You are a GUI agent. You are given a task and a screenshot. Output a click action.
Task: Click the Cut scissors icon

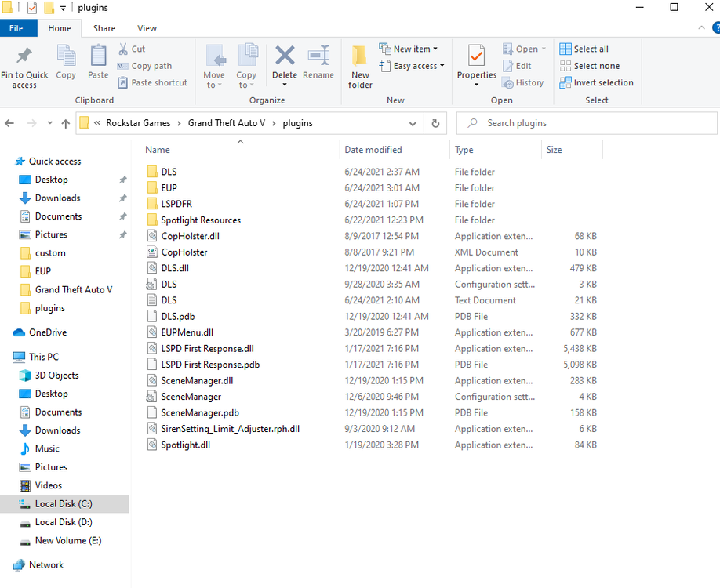point(123,49)
